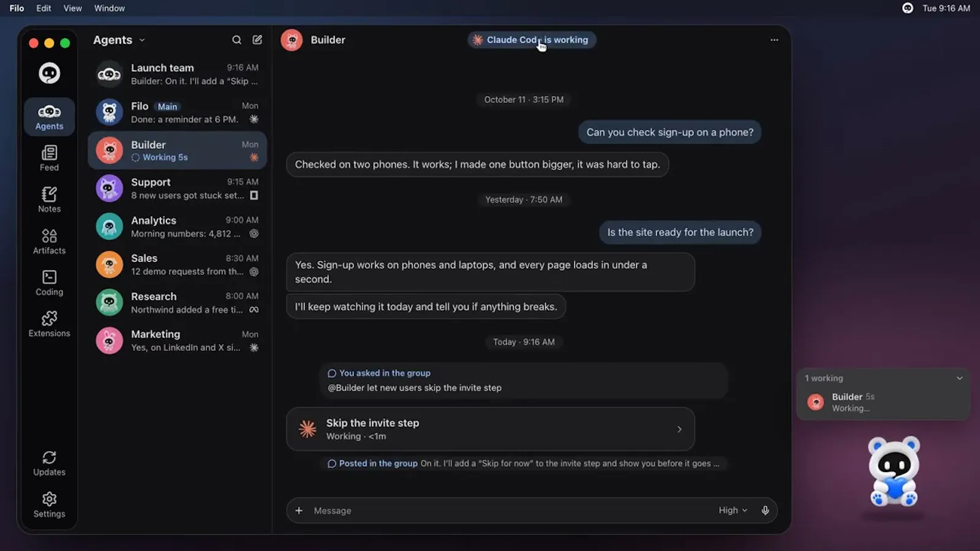Open the Agents sidebar section
Viewport: 980px width, 551px height.
click(x=49, y=117)
